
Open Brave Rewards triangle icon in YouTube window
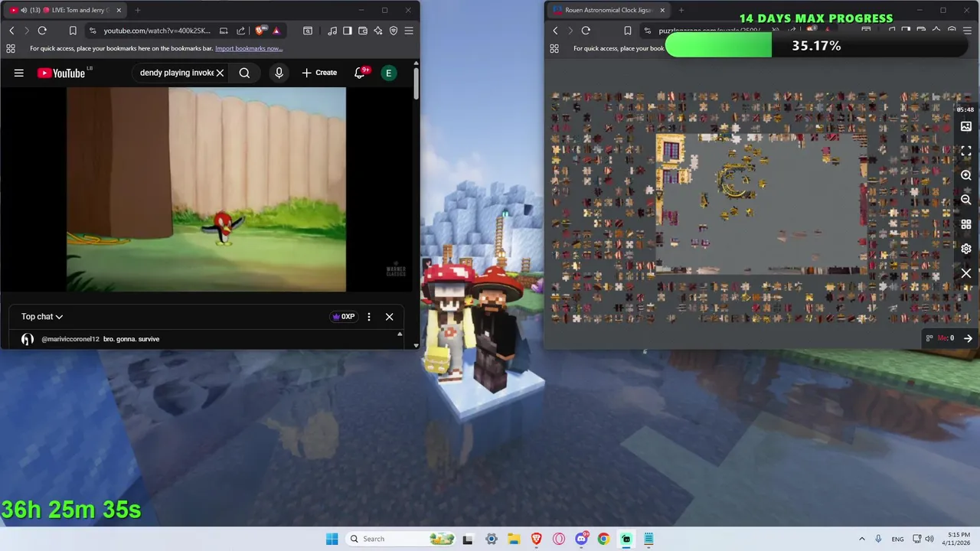pyautogui.click(x=276, y=31)
